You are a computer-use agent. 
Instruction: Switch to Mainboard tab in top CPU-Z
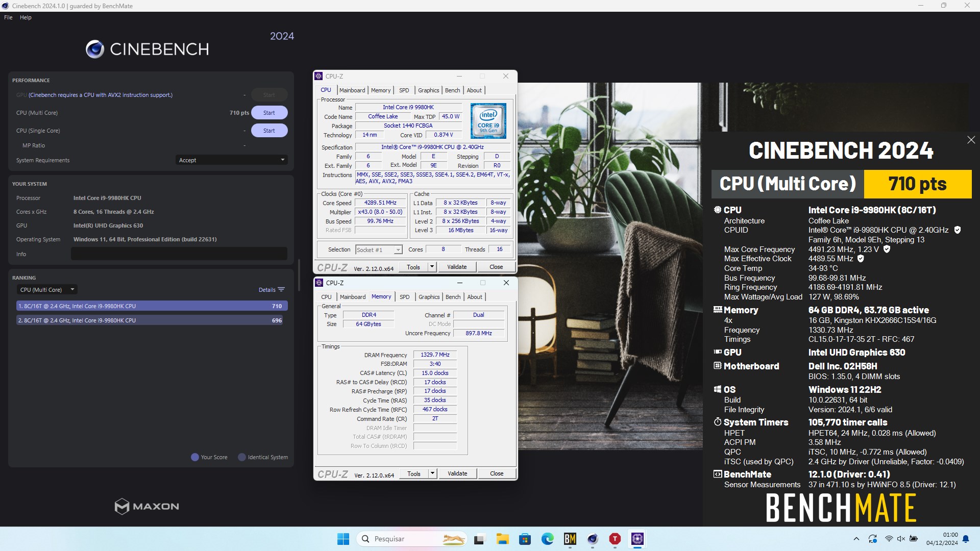tap(352, 90)
